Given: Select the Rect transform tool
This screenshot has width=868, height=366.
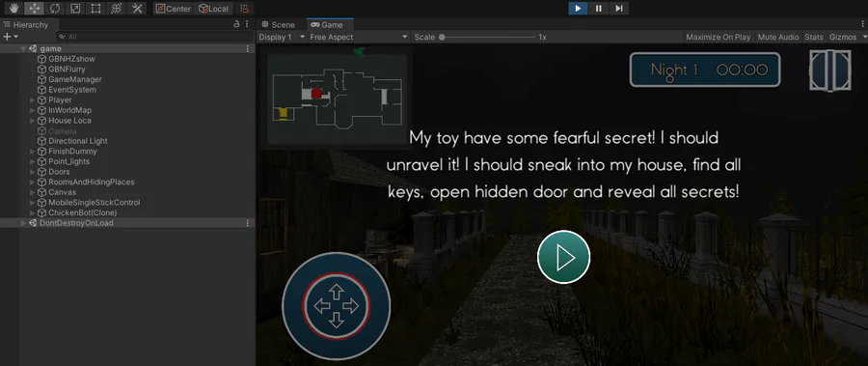Looking at the screenshot, I should pyautogui.click(x=95, y=9).
